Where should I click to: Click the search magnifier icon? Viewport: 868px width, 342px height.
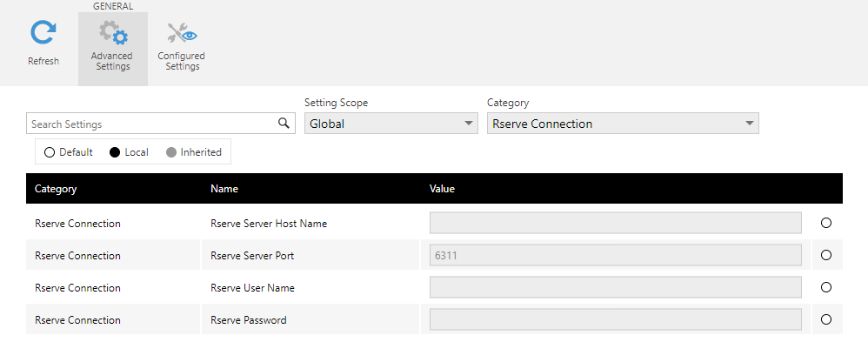pos(284,123)
